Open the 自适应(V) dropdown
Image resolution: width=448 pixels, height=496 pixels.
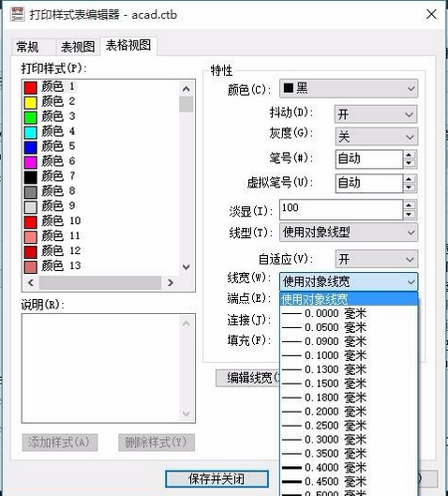(376, 259)
